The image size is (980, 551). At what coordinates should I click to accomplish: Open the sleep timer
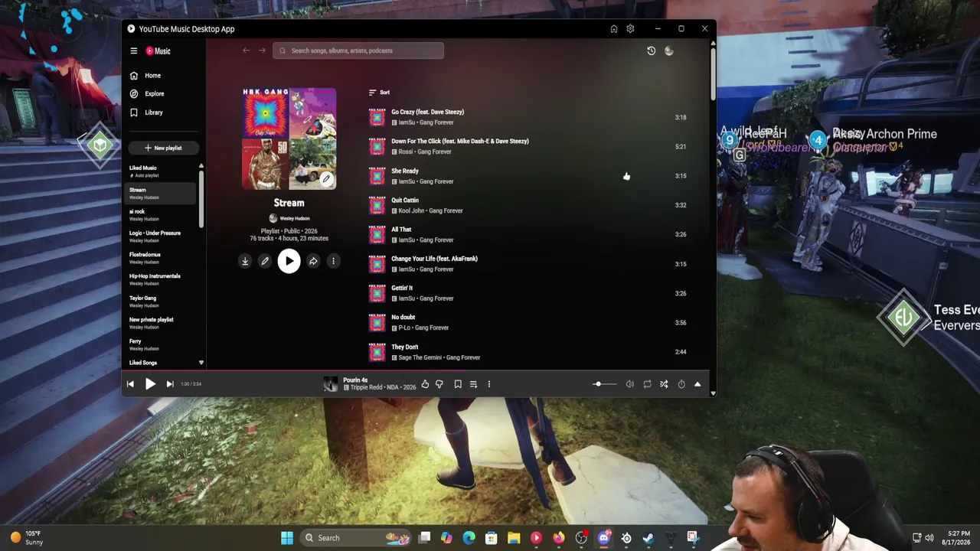[x=681, y=384]
